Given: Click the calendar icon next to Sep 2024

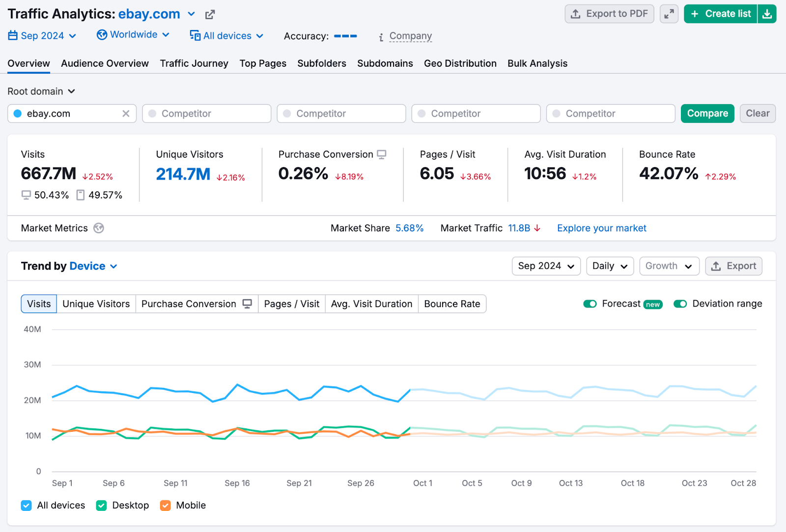Looking at the screenshot, I should [x=12, y=35].
